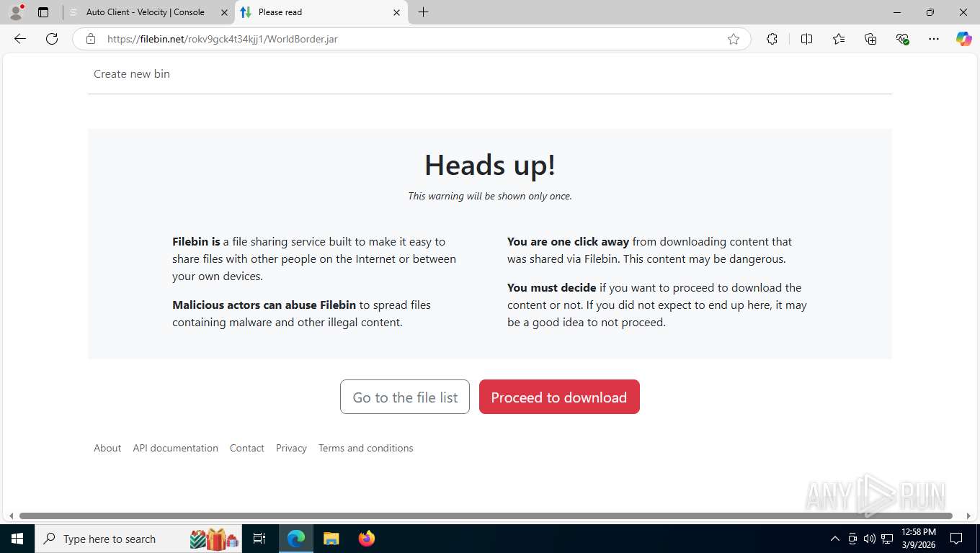Viewport: 980px width, 553px height.
Task: Click Proceed to download button
Action: (559, 397)
